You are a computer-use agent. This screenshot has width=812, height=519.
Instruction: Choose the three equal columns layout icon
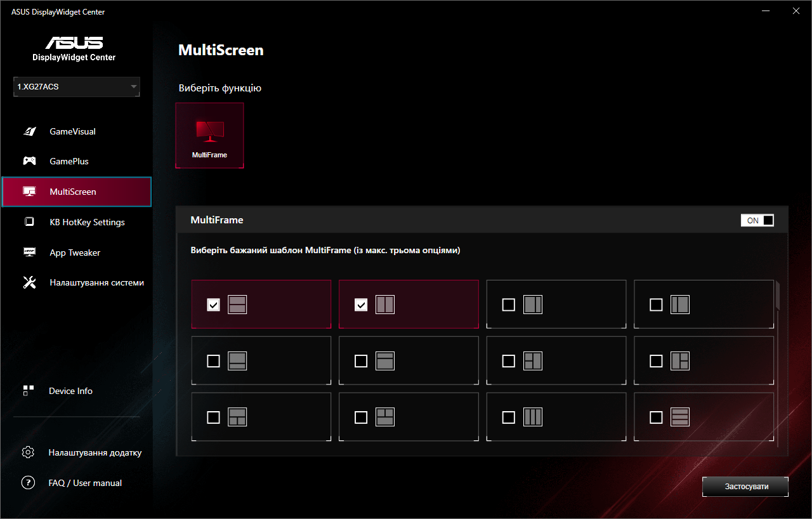533,417
